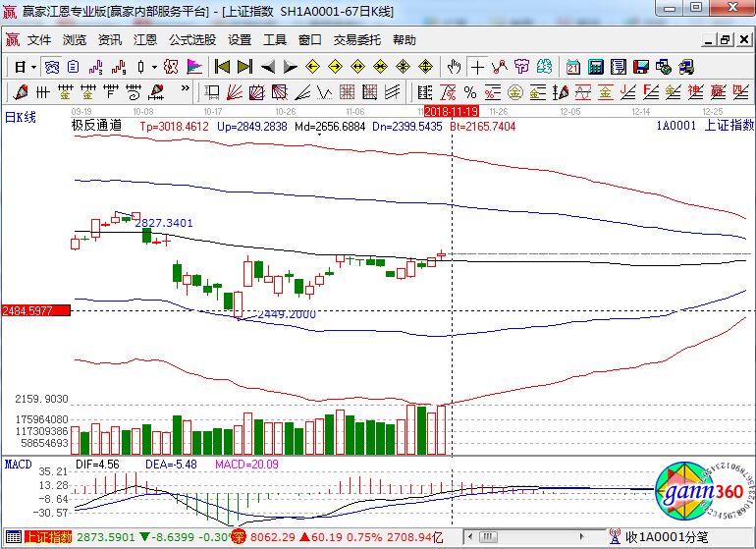Click the percent sign drawing tool
This screenshot has width=756, height=549.
click(468, 92)
